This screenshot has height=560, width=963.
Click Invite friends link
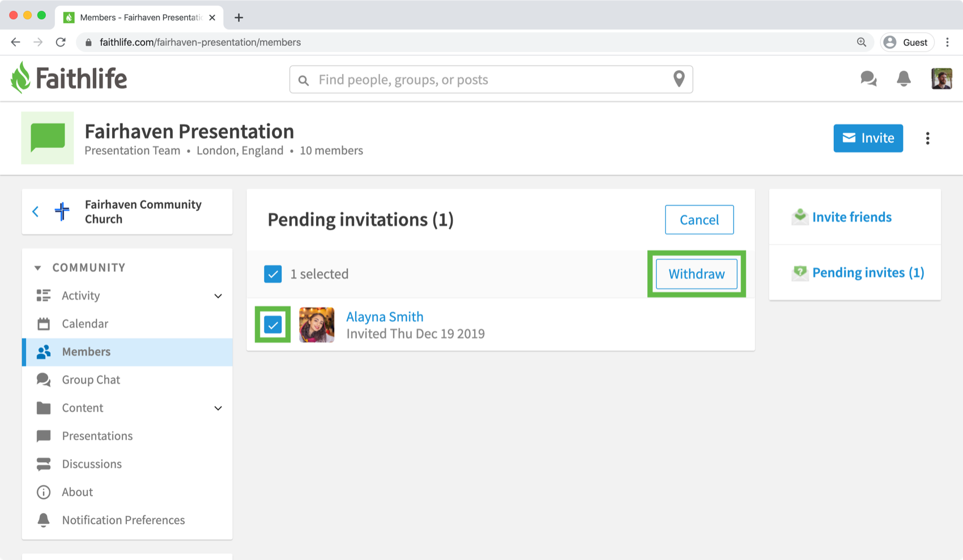tap(852, 217)
